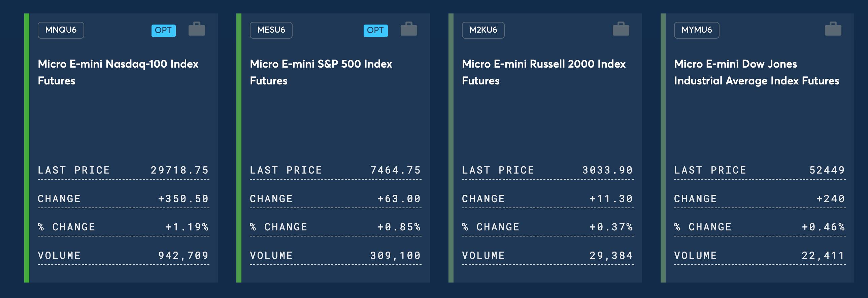Select the MYMU6 ticker symbol tag
The width and height of the screenshot is (868, 298).
coord(697,30)
